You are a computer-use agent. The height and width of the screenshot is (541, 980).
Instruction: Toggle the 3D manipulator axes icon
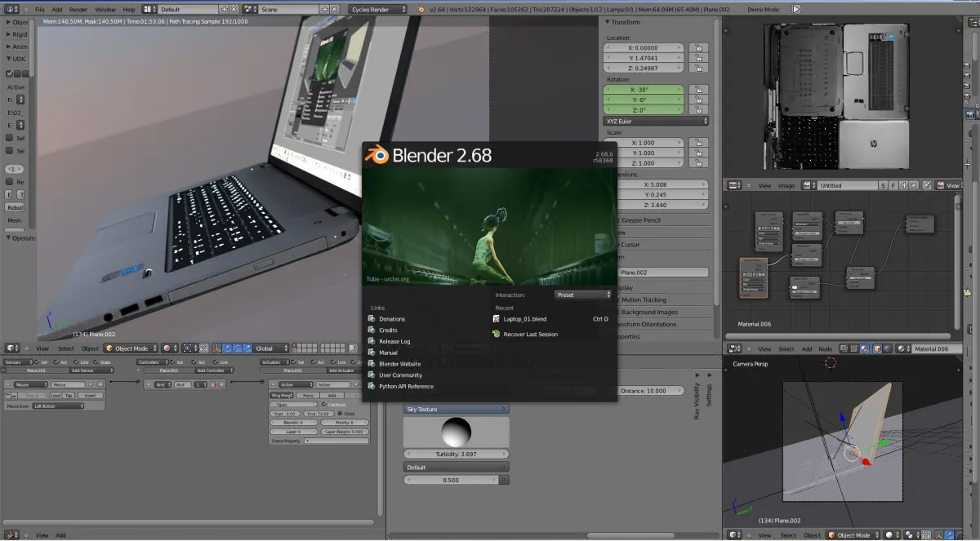(216, 348)
